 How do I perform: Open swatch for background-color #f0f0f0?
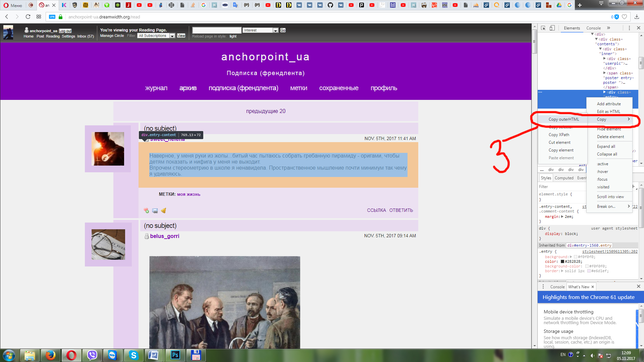tap(587, 266)
